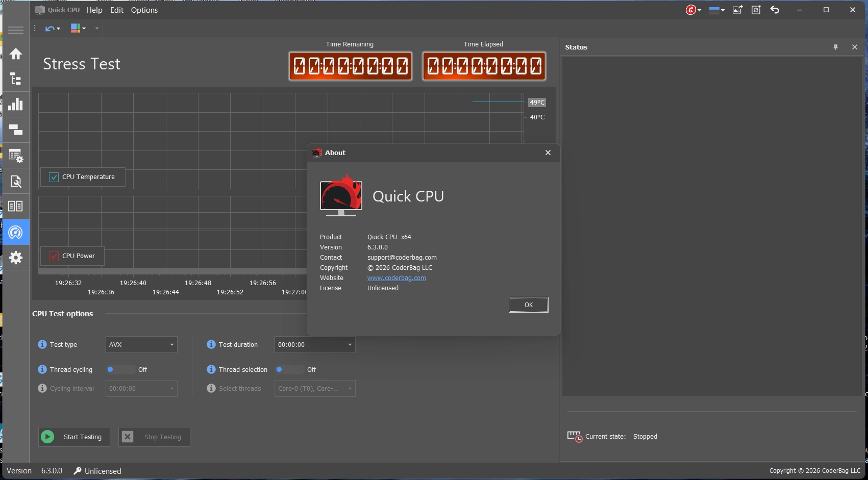Expand the arrow beside the red logo
The image size is (868, 480).
point(700,10)
